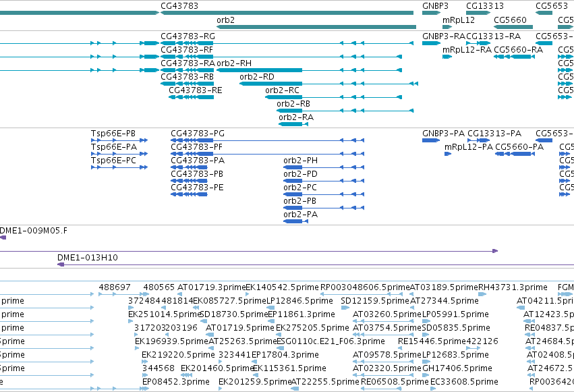Select transcript GNBP3-RA
The height and width of the screenshot is (392, 574).
[444, 36]
